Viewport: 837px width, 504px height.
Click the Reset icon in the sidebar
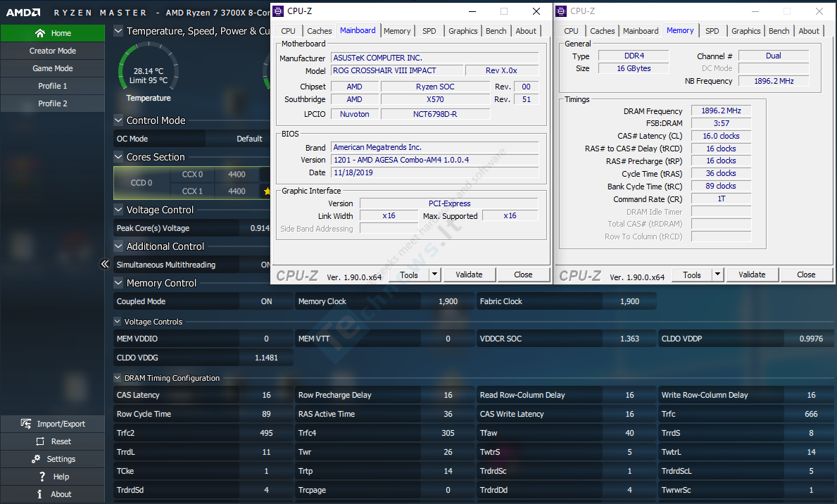pos(40,441)
